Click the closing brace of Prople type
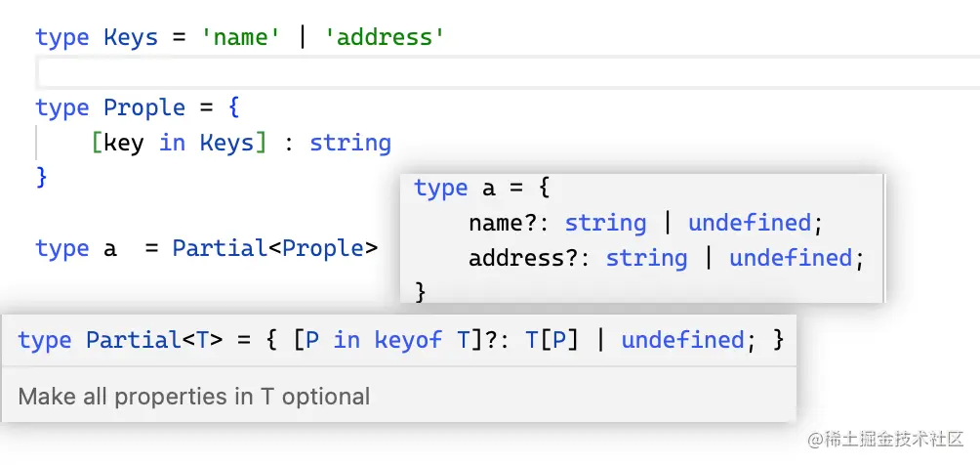Screen dimensions: 980x465 tap(41, 177)
